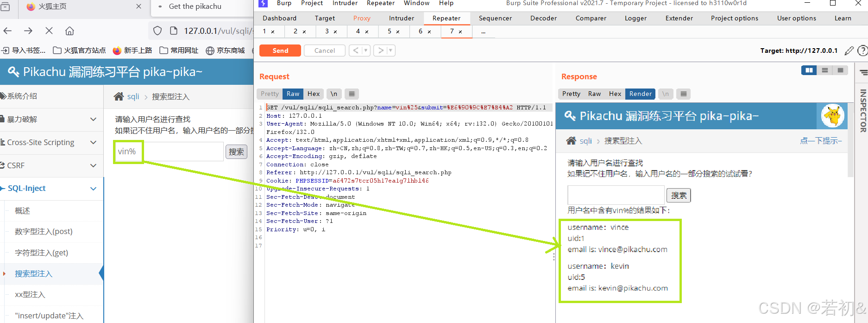Close Repeater sub-tab 7
868x323 pixels.
tap(460, 32)
